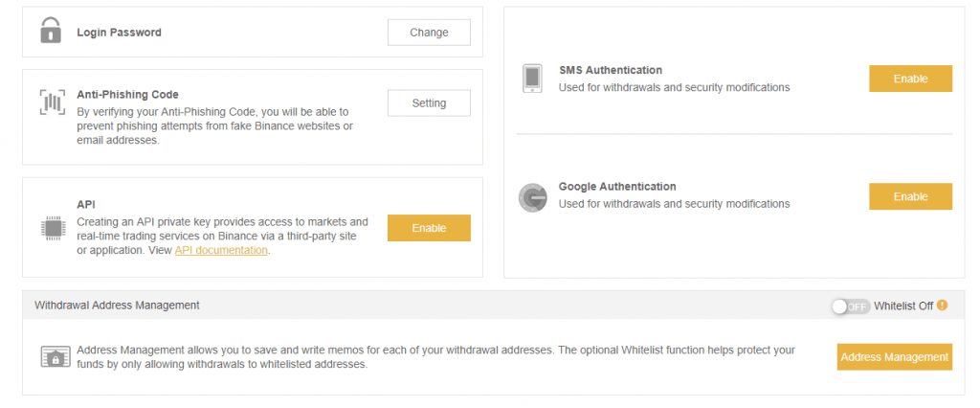Click the SMS Authentication phone icon

[532, 79]
